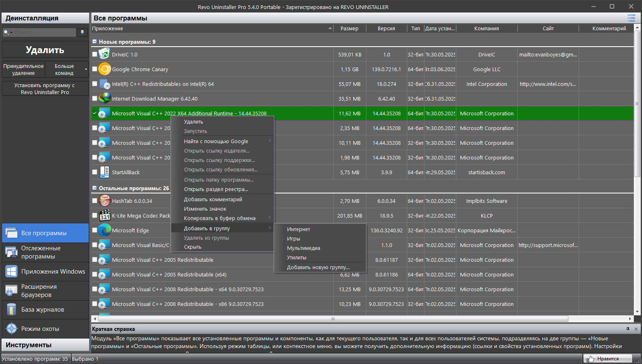
Task: Click the All Programs sidebar icon
Action: 11,233
